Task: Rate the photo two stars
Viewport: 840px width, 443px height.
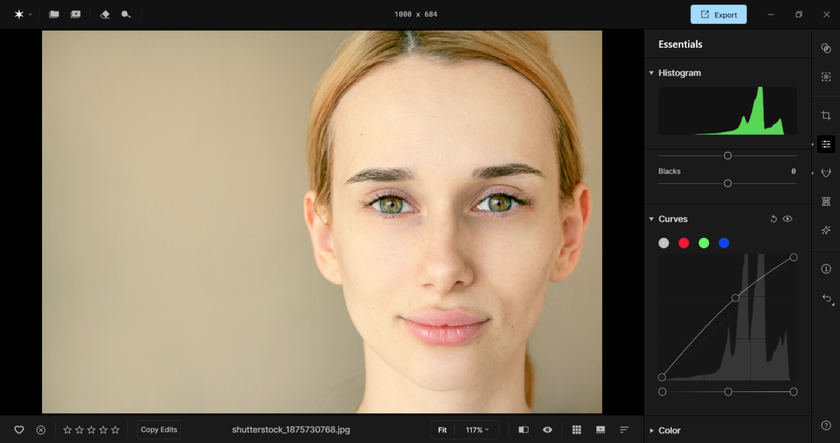Action: point(79,430)
